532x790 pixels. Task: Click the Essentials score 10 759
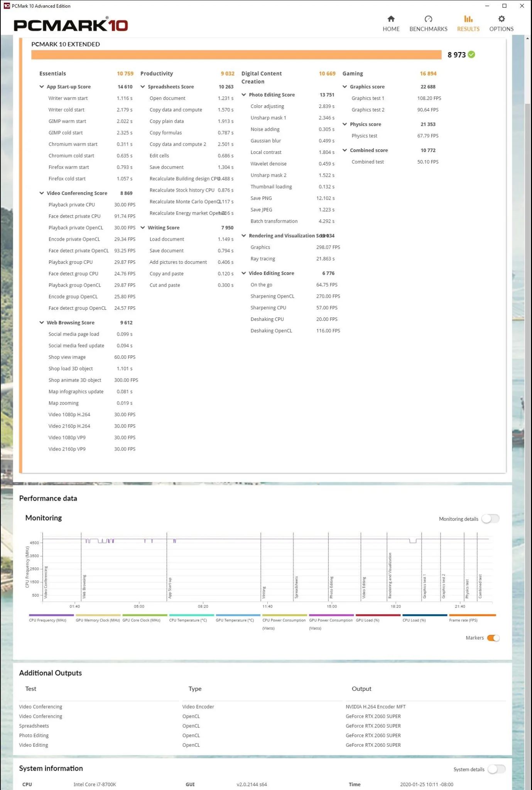point(125,74)
